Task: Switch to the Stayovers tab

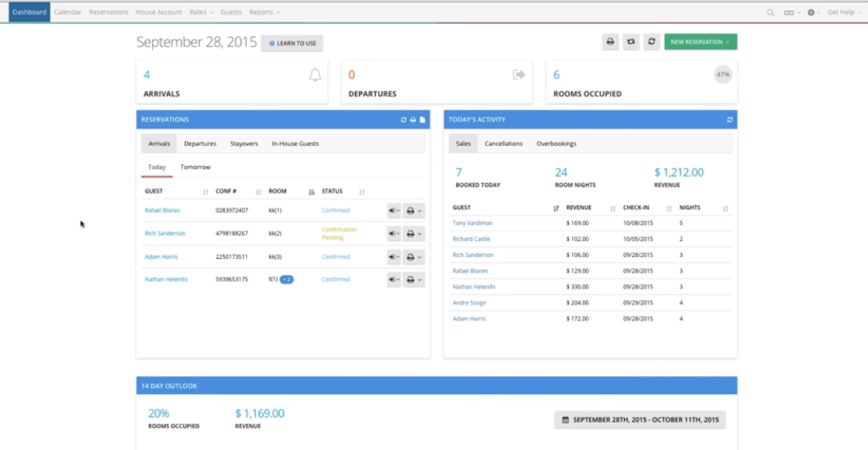Action: pos(244,144)
